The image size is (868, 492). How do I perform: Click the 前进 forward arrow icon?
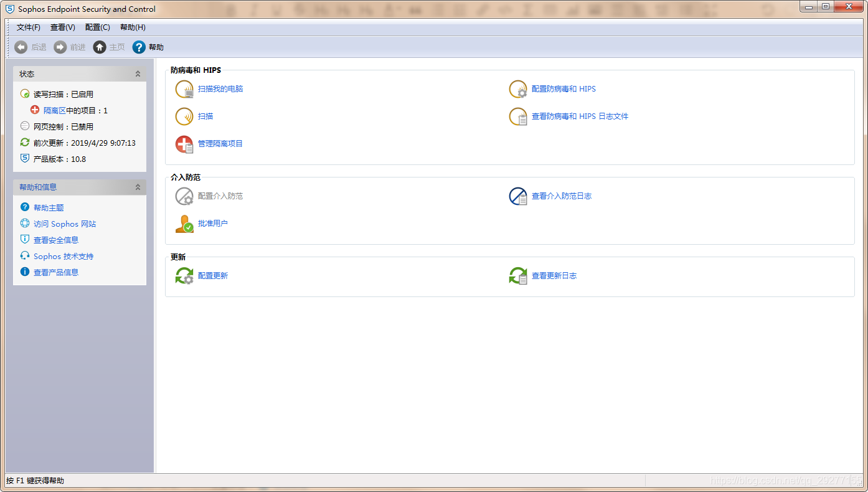(60, 47)
